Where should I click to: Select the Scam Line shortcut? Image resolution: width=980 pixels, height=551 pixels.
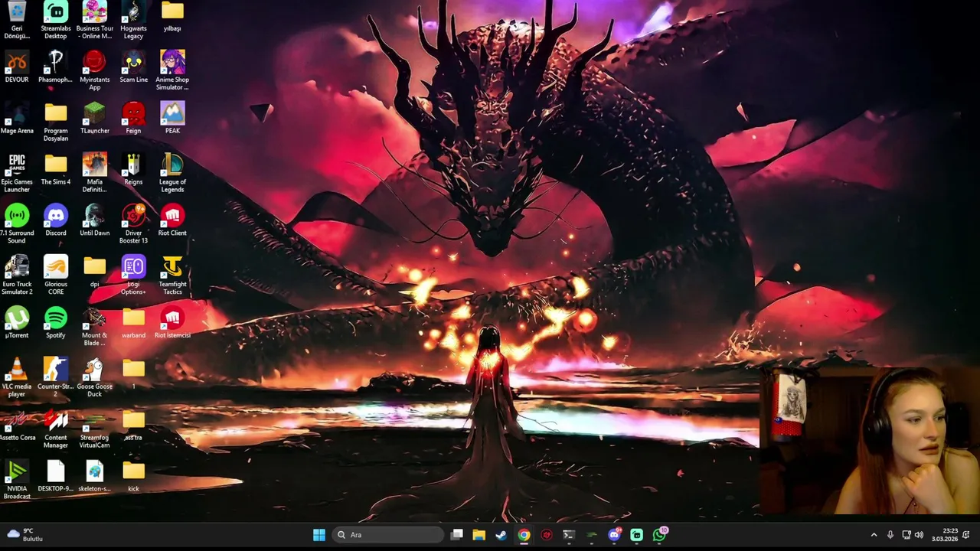pos(133,67)
